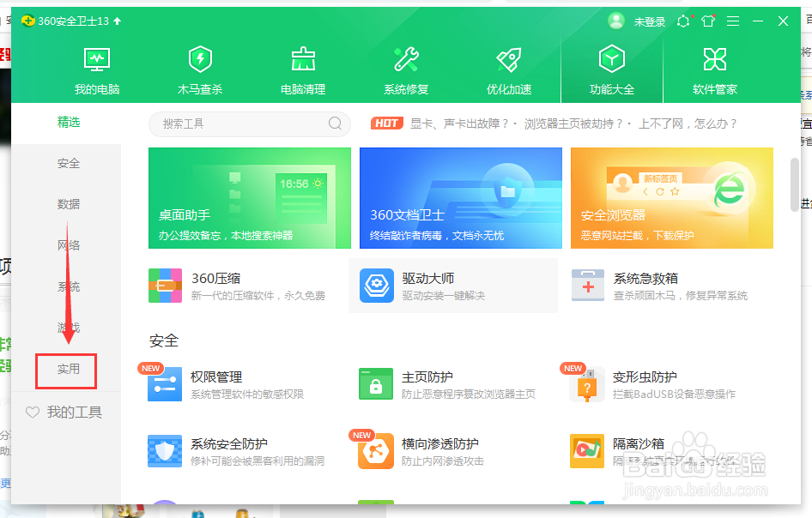Launch 驱动大师 tool icon

tap(377, 286)
